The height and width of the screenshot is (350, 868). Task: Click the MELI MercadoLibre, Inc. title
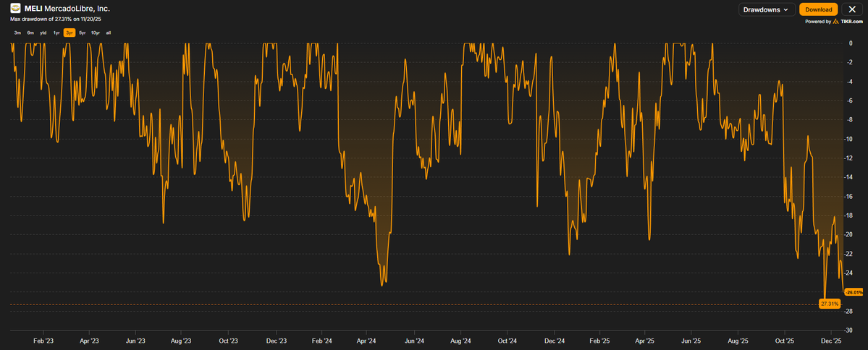pyautogui.click(x=67, y=9)
